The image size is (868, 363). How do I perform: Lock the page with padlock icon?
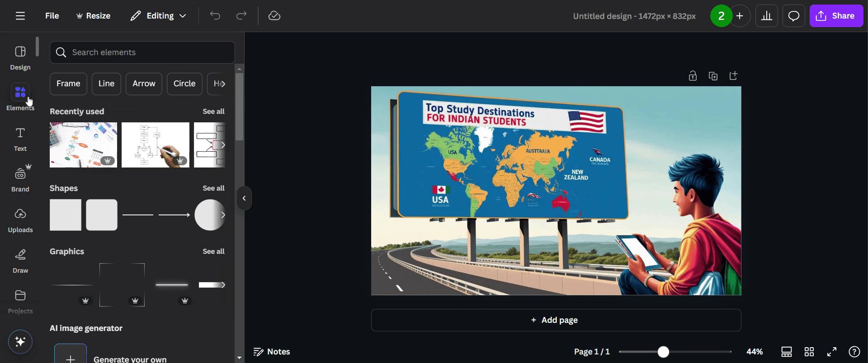coord(693,76)
